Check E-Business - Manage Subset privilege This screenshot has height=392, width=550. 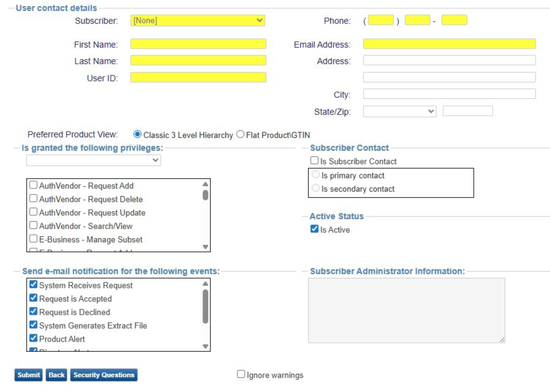pyautogui.click(x=33, y=239)
